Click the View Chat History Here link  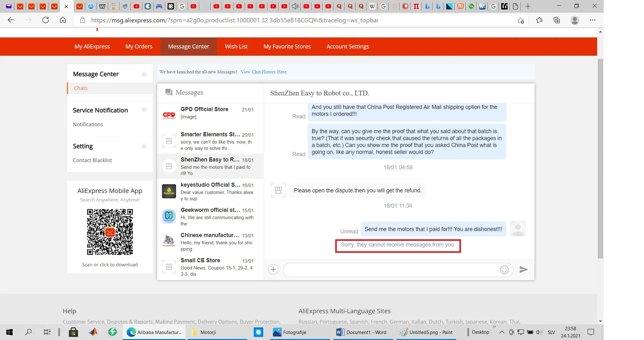click(263, 72)
